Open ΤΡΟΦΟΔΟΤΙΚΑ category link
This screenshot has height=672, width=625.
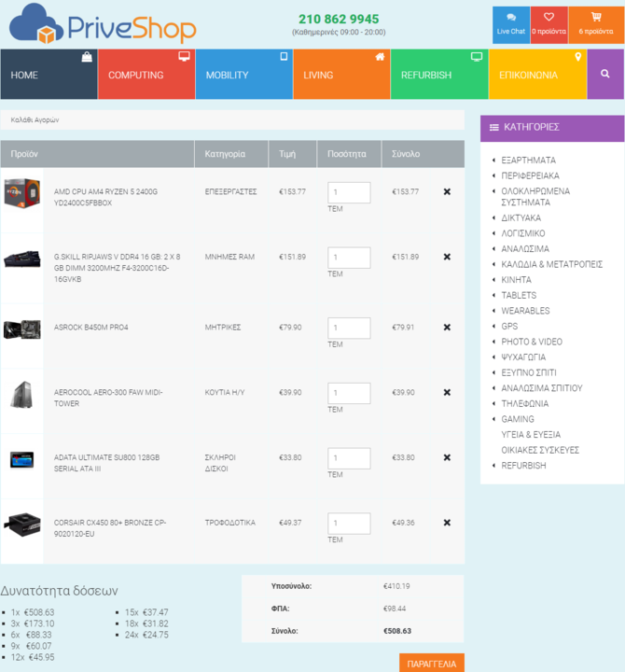[230, 523]
